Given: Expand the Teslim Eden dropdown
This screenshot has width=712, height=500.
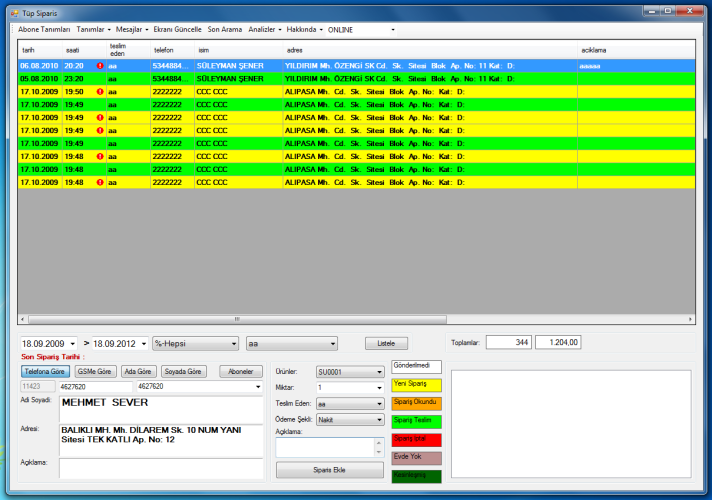Looking at the screenshot, I should coord(379,404).
